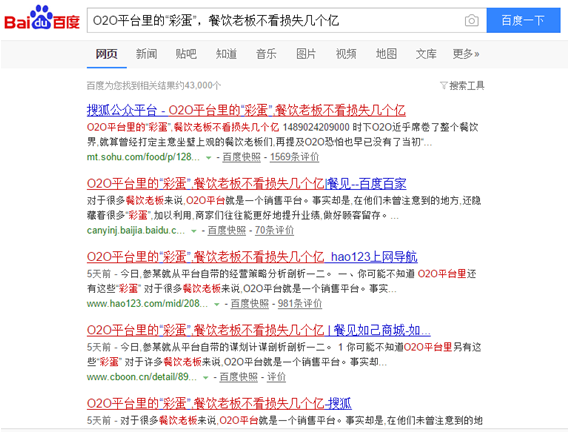Open the 餐见--百度百家 result title

[246, 184]
